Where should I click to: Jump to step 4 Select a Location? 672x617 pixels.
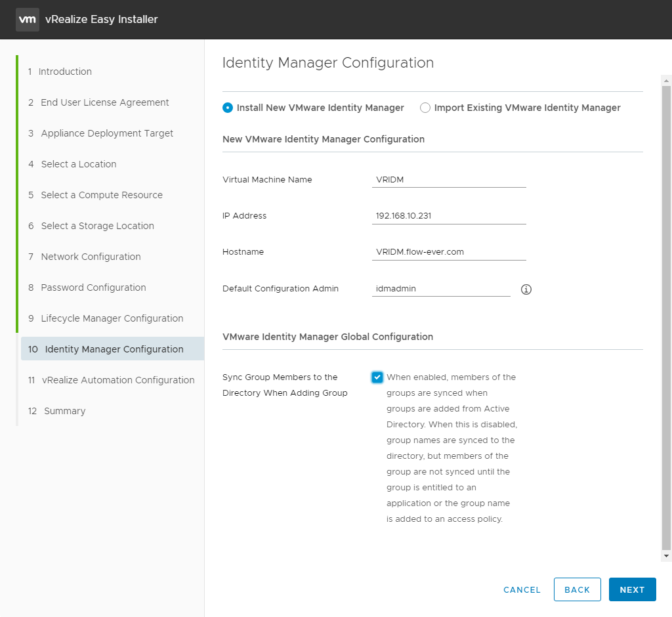coord(72,164)
